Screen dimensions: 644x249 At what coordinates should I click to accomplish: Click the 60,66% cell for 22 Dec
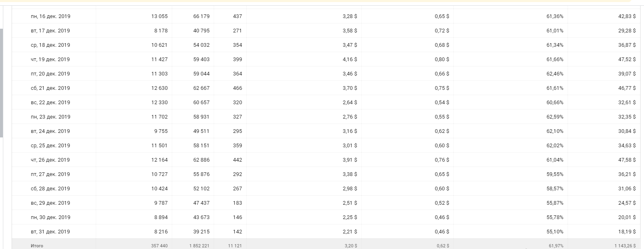point(554,103)
